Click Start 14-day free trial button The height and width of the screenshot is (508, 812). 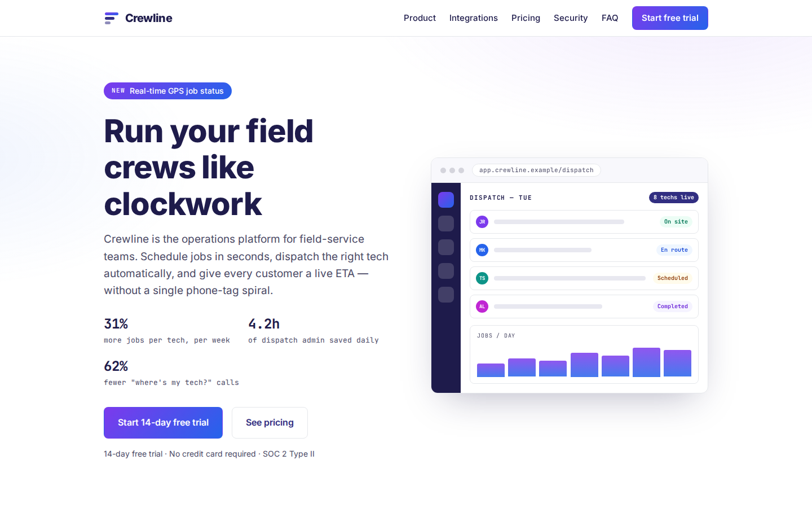163,423
